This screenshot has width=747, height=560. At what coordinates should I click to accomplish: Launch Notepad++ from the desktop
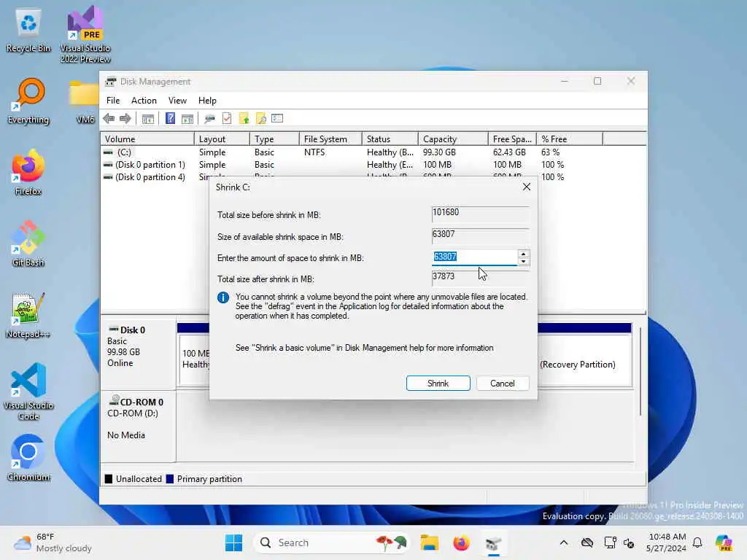coord(28,316)
